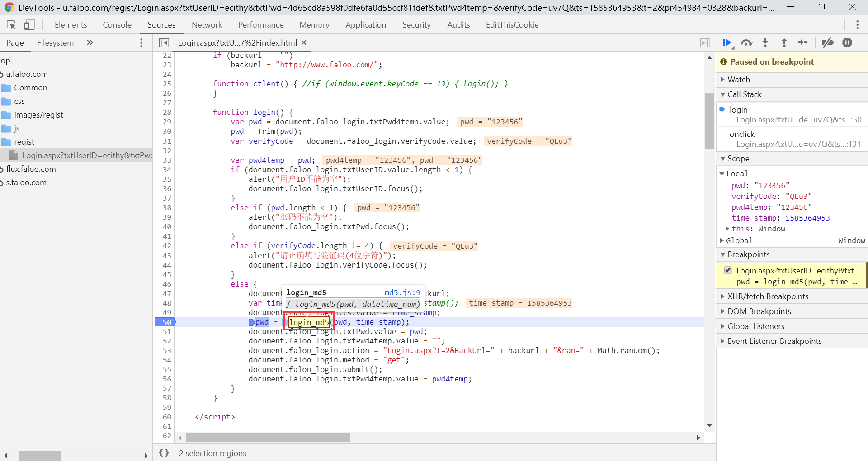Expand XHR/fetch Breakpoints section
Image resolution: width=868 pixels, height=461 pixels.
(768, 296)
